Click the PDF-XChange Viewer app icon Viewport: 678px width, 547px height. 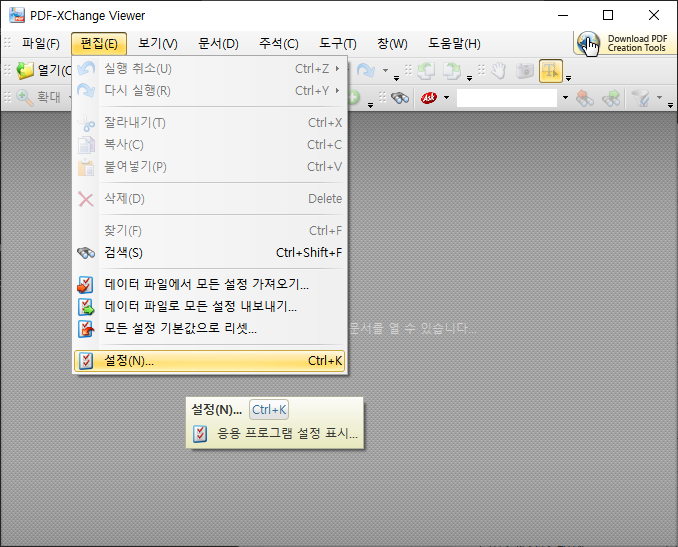click(x=17, y=15)
